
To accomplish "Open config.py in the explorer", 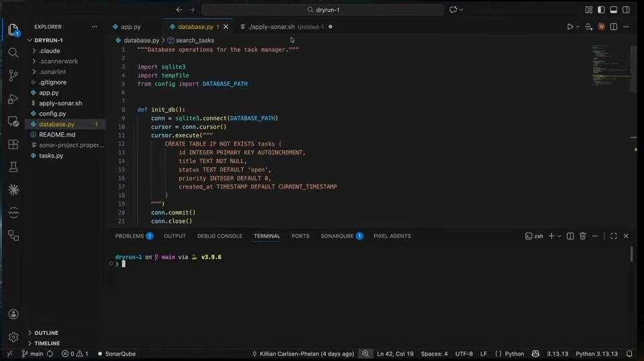I will coord(52,114).
